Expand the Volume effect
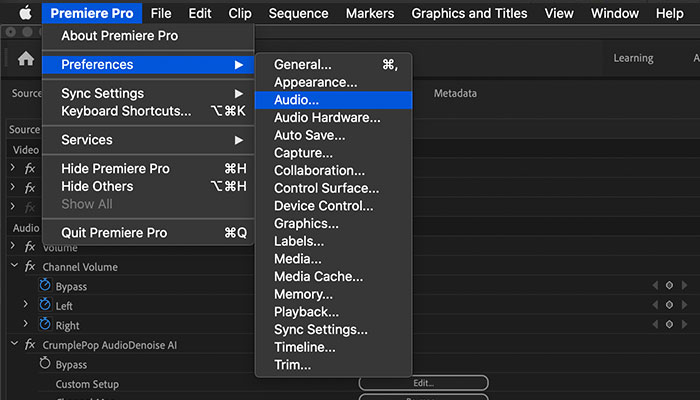 tap(13, 246)
